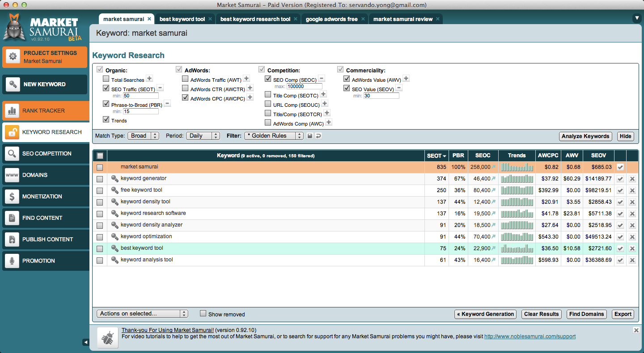Click key icon beside free keyword tool
This screenshot has height=353, width=644.
(115, 190)
